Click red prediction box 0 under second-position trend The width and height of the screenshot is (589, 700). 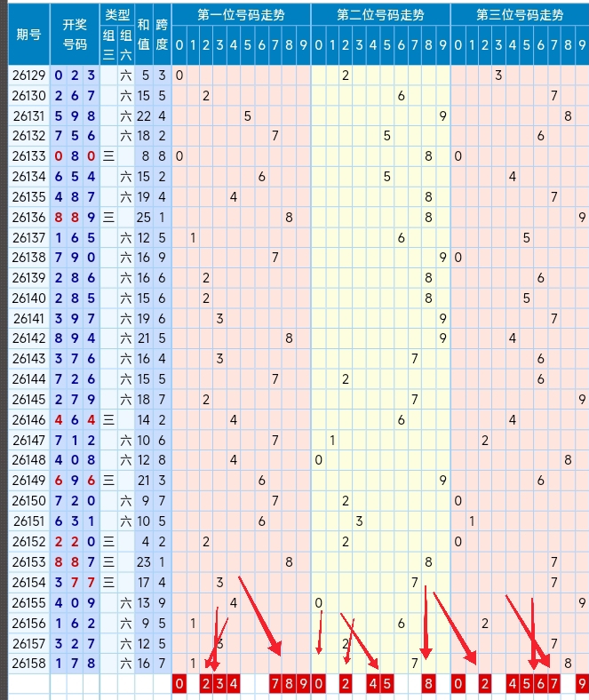click(x=318, y=683)
